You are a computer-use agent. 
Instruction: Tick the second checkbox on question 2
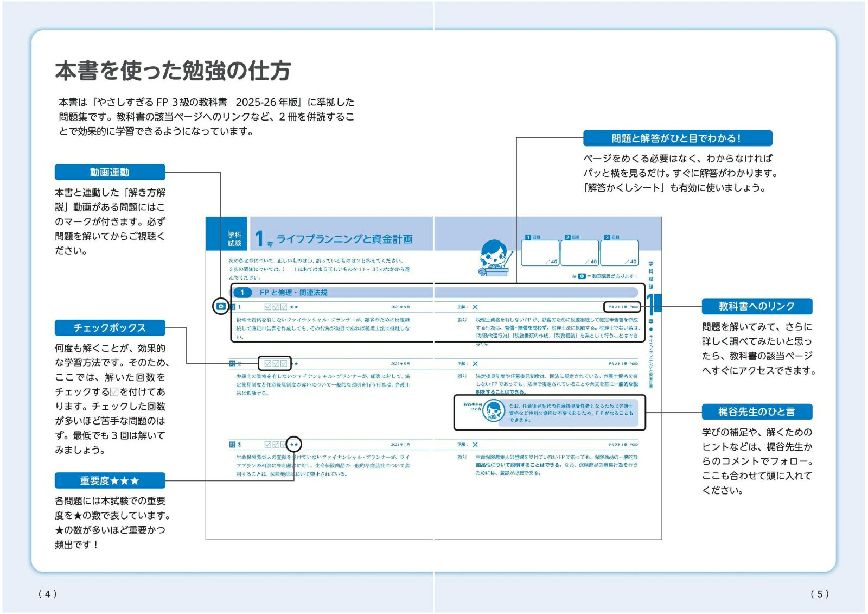276,364
